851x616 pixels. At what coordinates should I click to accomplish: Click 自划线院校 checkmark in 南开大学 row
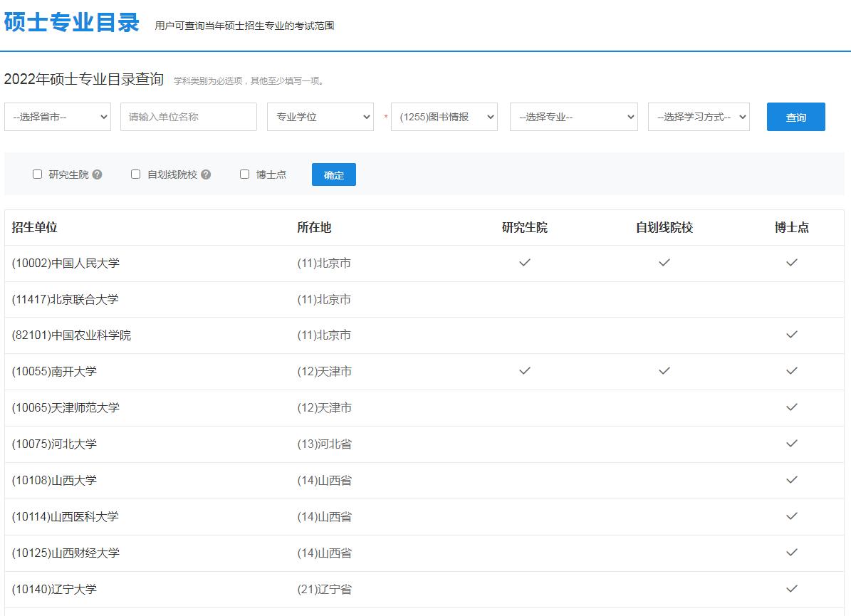coord(664,371)
